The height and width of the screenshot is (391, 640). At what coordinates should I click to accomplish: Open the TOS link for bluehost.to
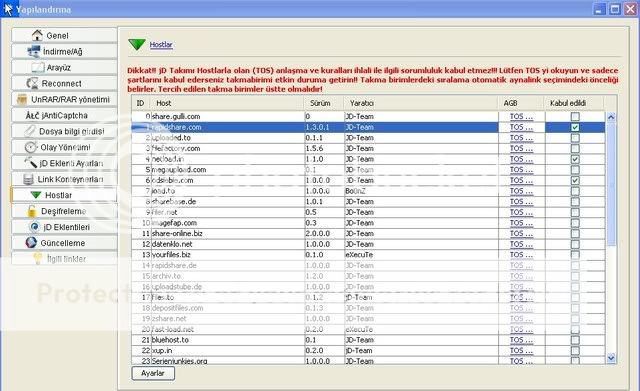click(521, 340)
